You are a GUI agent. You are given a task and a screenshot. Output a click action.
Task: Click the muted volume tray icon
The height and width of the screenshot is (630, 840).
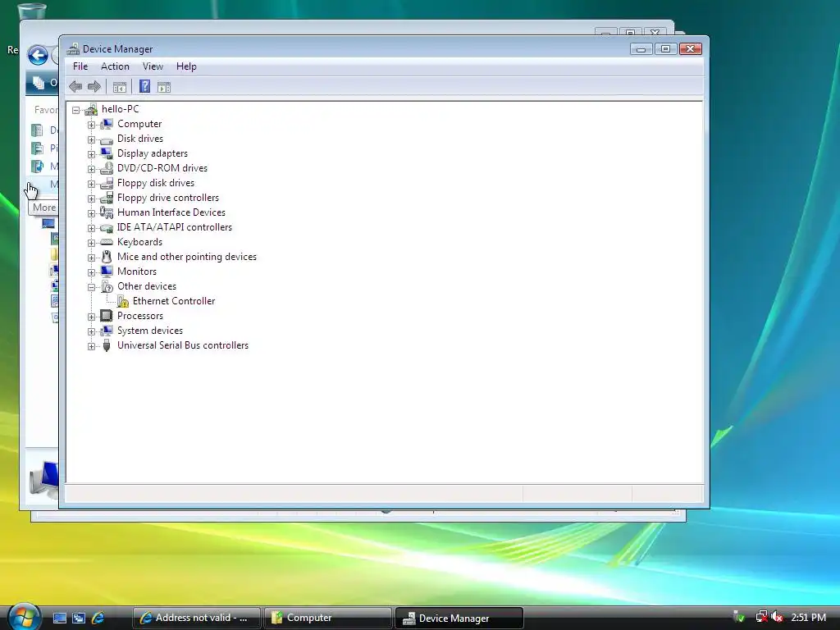click(x=778, y=617)
